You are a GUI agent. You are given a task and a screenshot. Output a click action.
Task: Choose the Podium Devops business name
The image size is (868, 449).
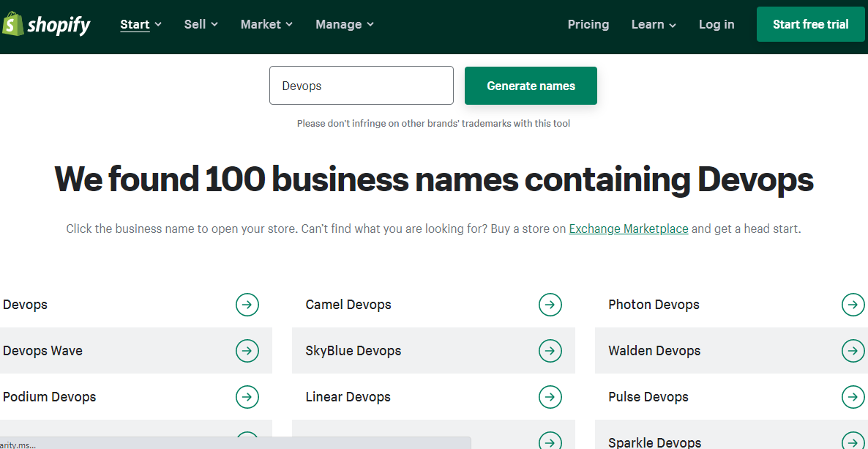tap(49, 397)
